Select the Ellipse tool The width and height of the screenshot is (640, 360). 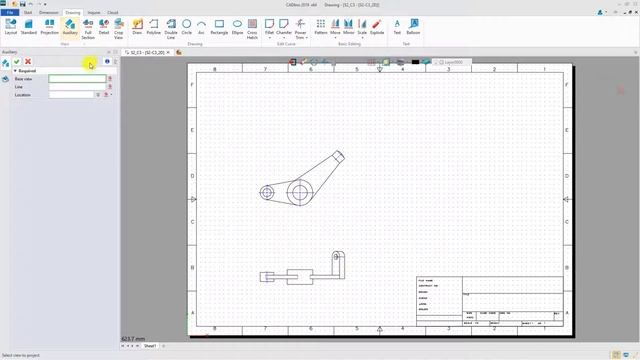pyautogui.click(x=237, y=27)
